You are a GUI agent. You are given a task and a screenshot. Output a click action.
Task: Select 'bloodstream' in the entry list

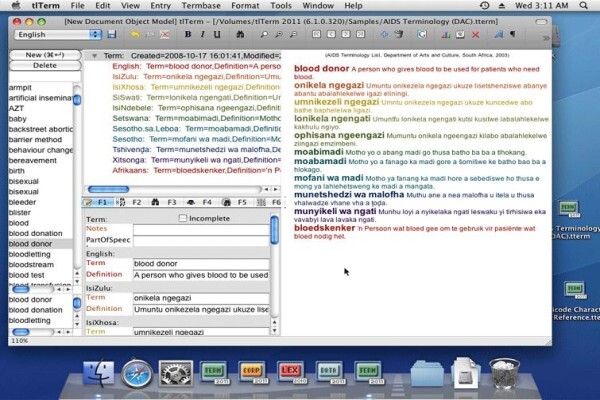pos(31,264)
